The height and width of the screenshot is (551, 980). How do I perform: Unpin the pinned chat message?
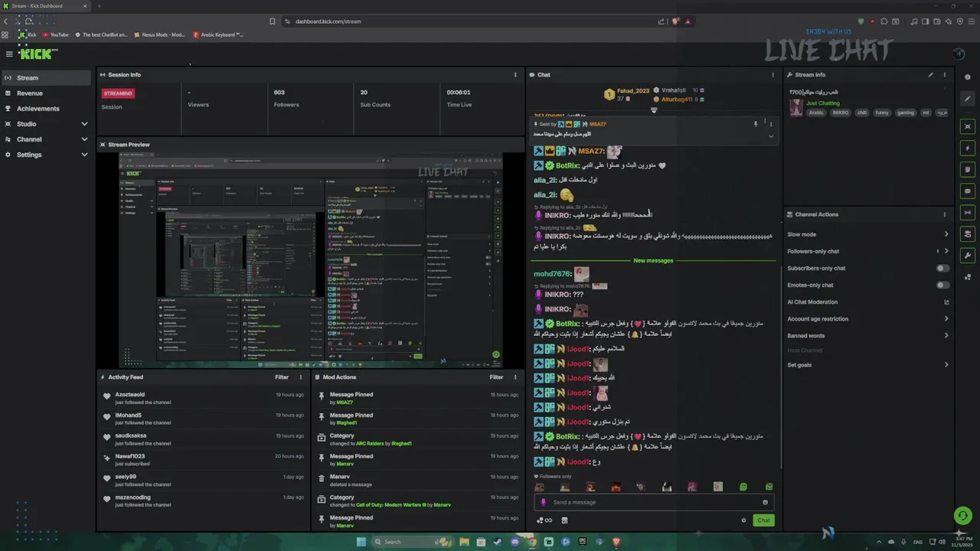point(756,124)
